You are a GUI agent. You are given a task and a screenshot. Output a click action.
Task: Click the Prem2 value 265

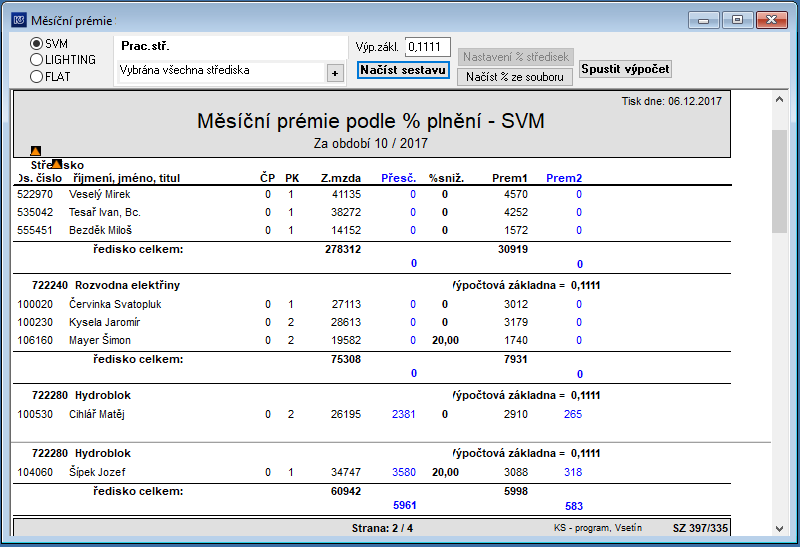click(572, 414)
